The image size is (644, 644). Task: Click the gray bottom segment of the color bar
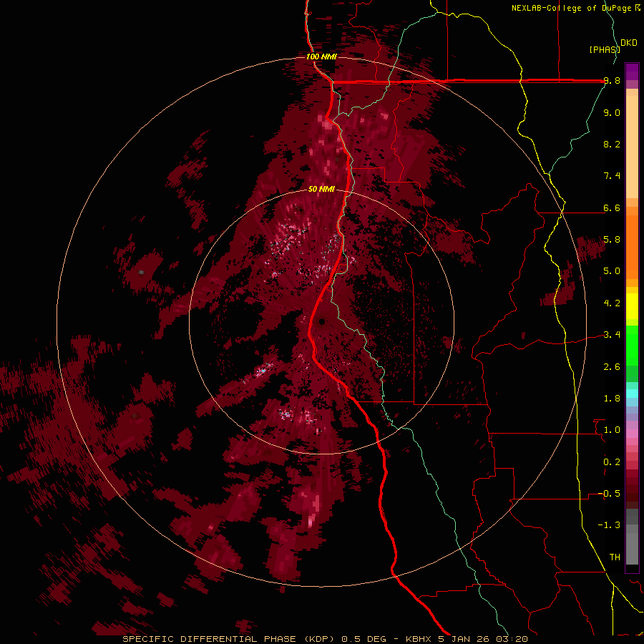[x=632, y=548]
